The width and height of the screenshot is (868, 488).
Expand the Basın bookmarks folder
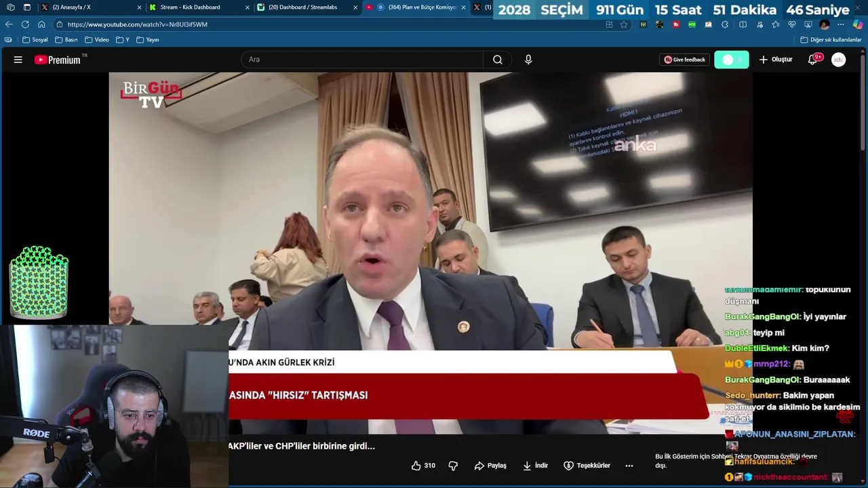coord(66,40)
